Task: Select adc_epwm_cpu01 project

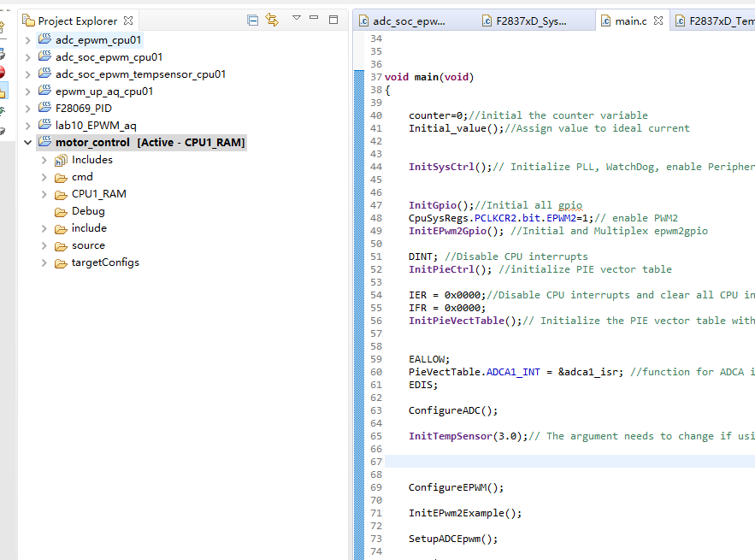Action: coord(98,40)
